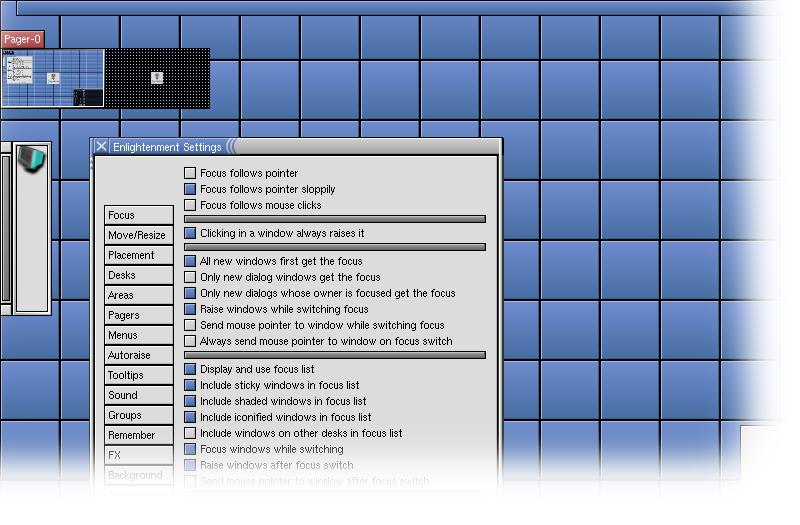This screenshot has height=525, width=800.
Task: Go to the Menus settings tab
Action: pyautogui.click(x=139, y=335)
